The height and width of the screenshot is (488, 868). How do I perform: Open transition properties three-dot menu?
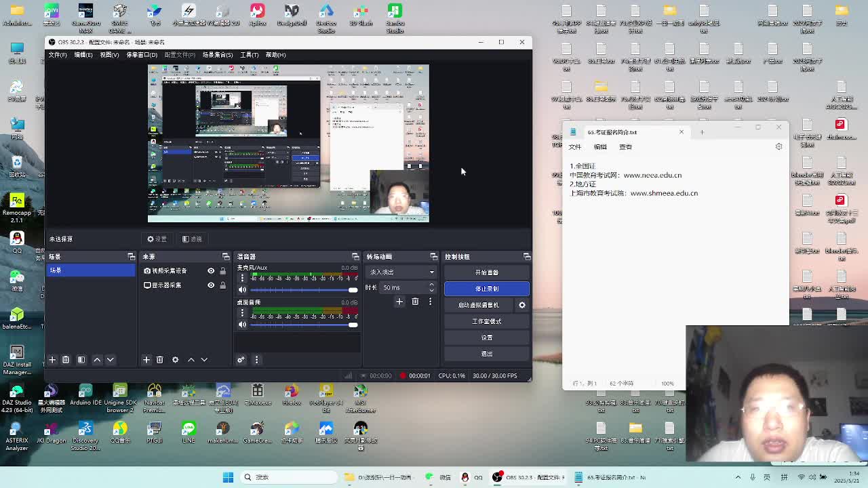tap(430, 302)
